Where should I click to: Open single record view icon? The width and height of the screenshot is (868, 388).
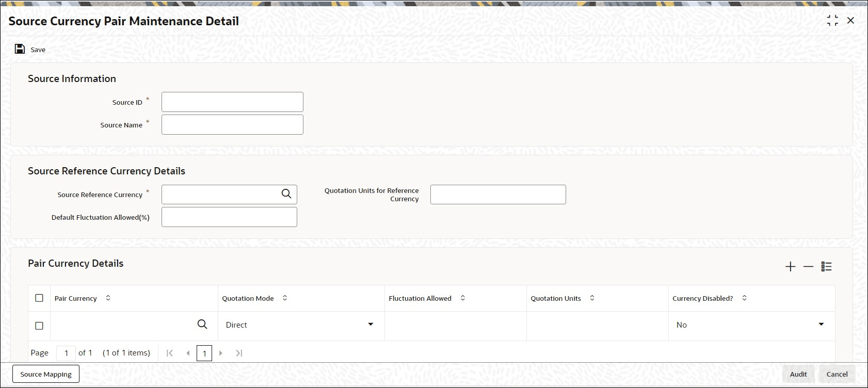[826, 267]
